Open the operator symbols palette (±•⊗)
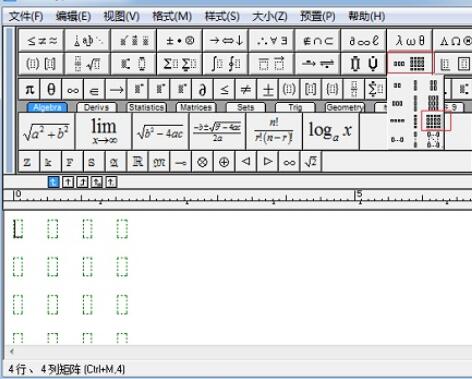The width and height of the screenshot is (472, 379). [x=180, y=41]
